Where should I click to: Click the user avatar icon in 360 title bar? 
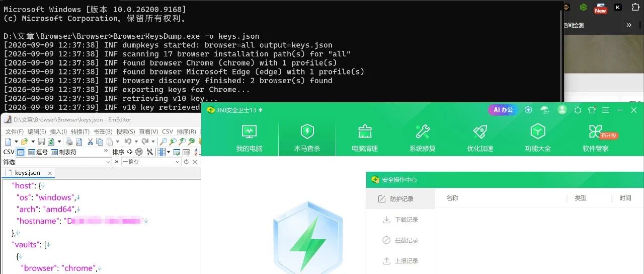pyautogui.click(x=562, y=110)
